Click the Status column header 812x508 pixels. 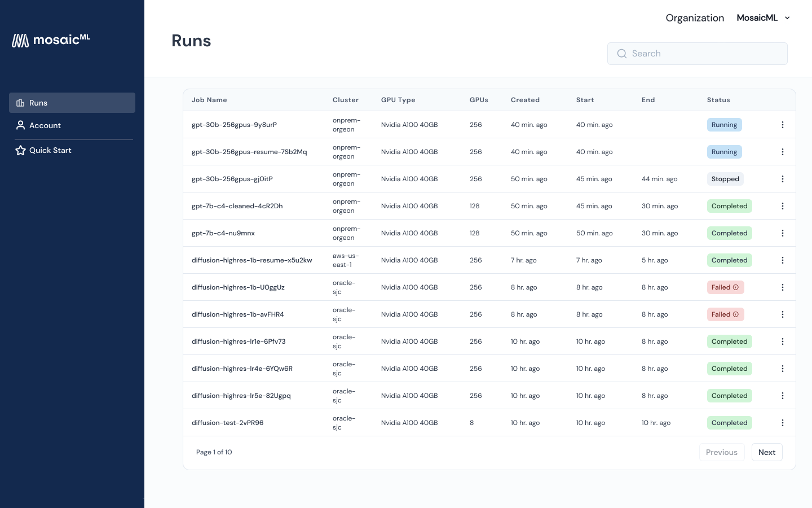[718, 100]
